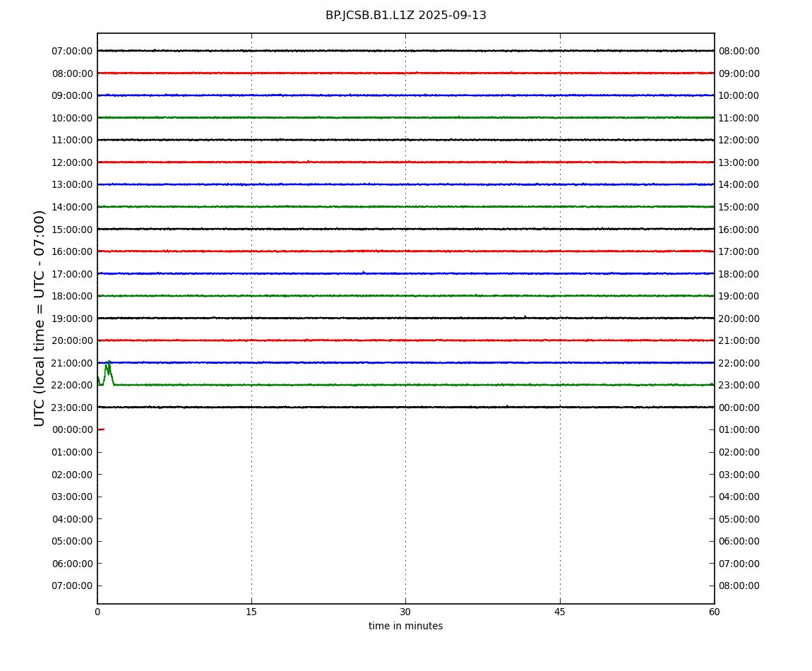The height and width of the screenshot is (671, 812).
Task: Click the x-axis tick label 30
Action: (x=405, y=612)
